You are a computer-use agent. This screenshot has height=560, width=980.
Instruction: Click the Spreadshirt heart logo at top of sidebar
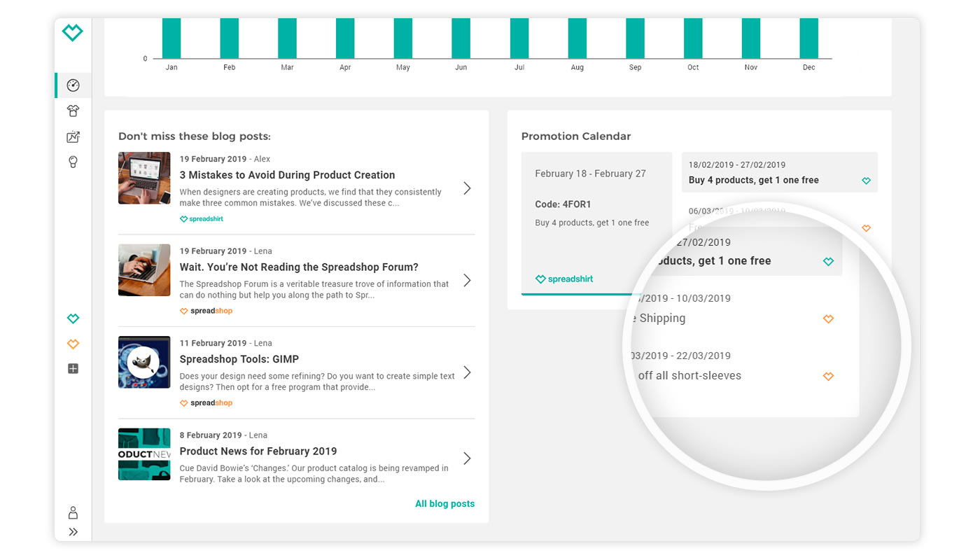tap(73, 33)
